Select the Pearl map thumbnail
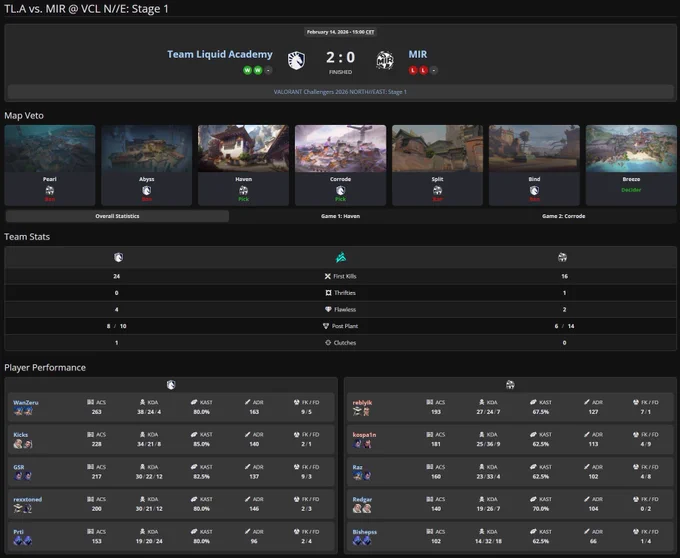 pos(50,148)
